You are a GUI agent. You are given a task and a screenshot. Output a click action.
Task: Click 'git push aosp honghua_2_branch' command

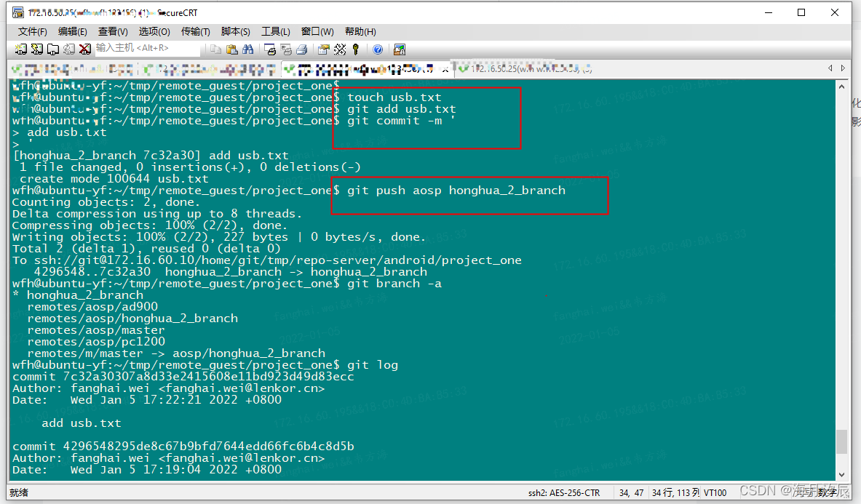coord(456,191)
